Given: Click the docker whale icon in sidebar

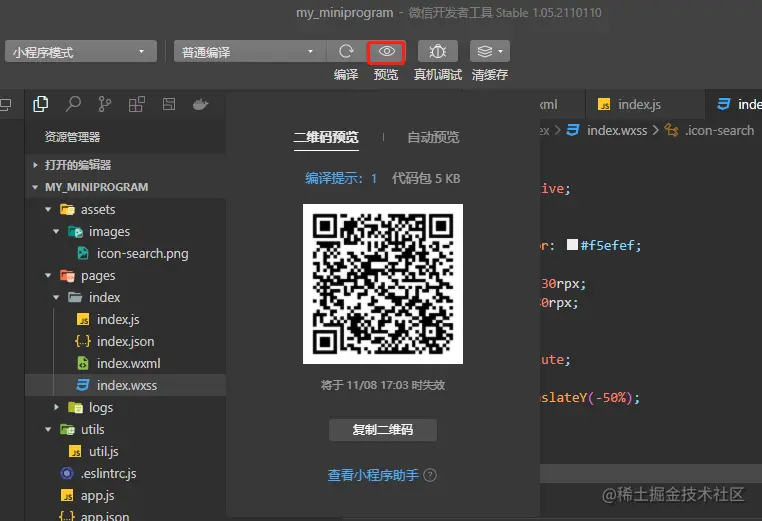Looking at the screenshot, I should point(200,104).
